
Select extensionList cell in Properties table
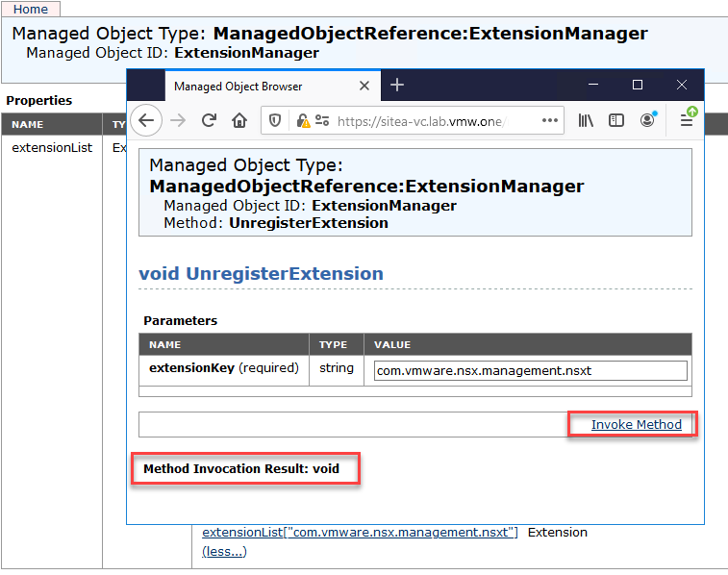tap(52, 147)
